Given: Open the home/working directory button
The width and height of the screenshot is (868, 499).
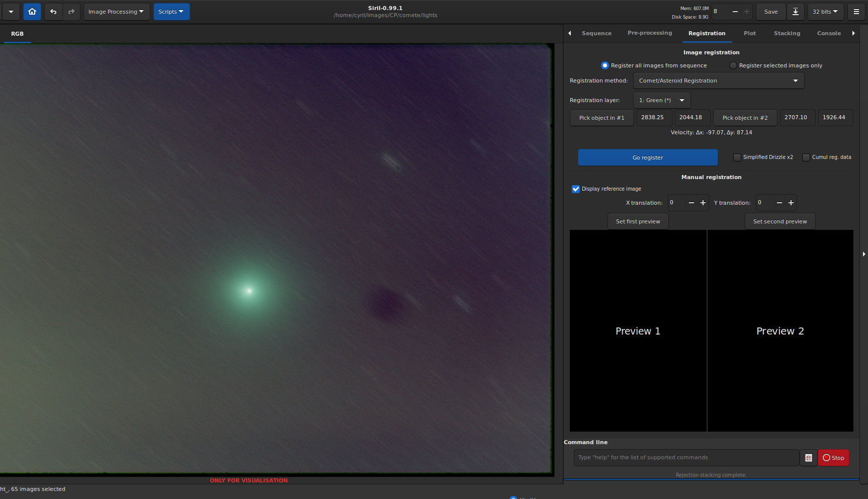Looking at the screenshot, I should coord(32,12).
